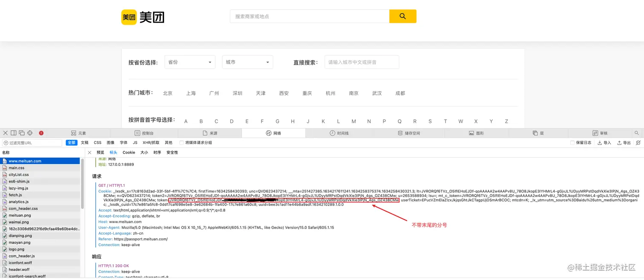Select the 全部 resource filter
The width and height of the screenshot is (644, 280).
(x=72, y=143)
